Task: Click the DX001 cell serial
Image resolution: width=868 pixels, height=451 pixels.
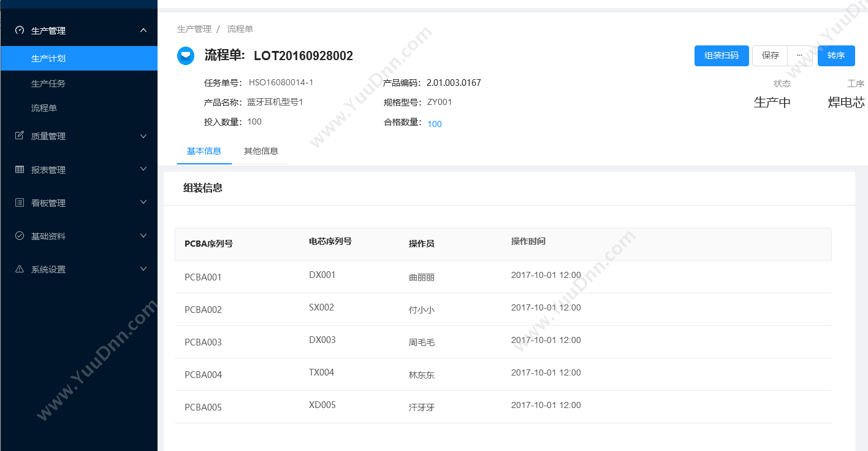Action: point(322,275)
